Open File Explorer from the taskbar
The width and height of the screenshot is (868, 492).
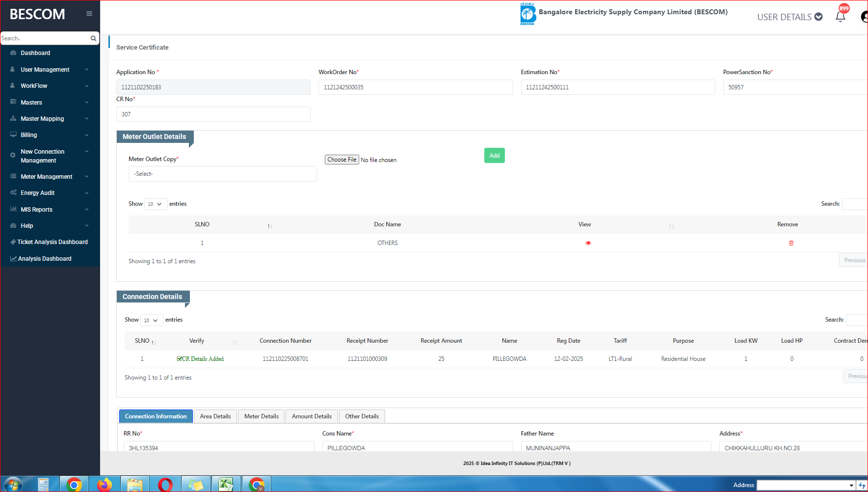point(135,485)
